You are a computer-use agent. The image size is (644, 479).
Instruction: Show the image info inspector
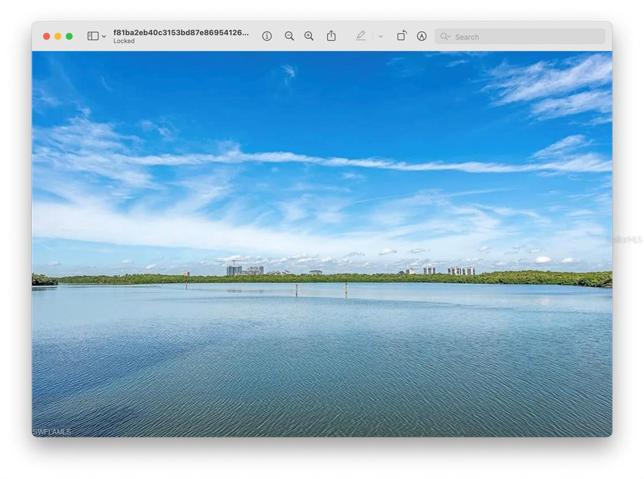point(267,36)
